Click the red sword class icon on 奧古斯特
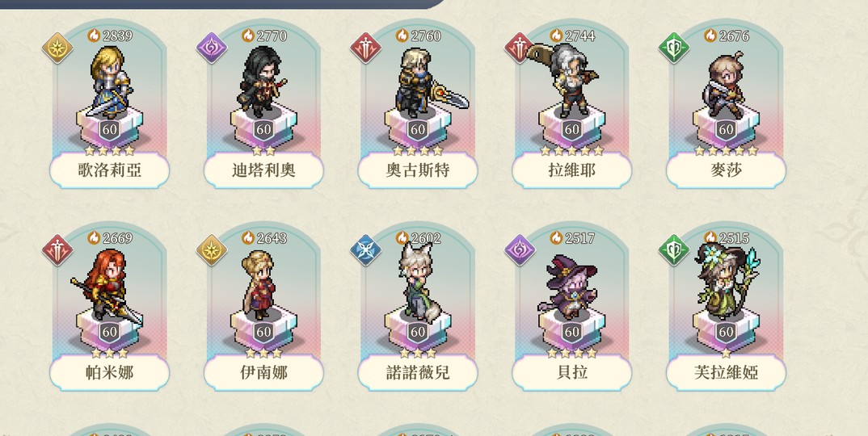The height and width of the screenshot is (436, 868). (x=366, y=48)
